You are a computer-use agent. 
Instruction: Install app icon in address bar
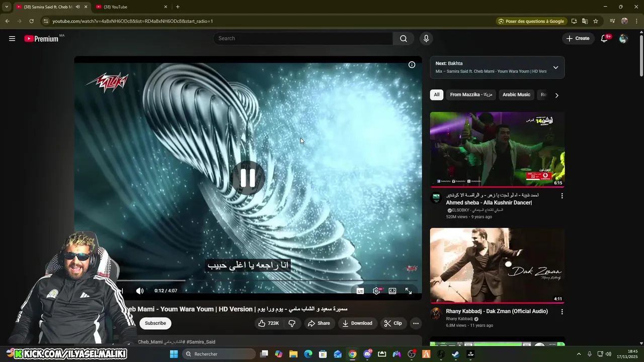(574, 21)
